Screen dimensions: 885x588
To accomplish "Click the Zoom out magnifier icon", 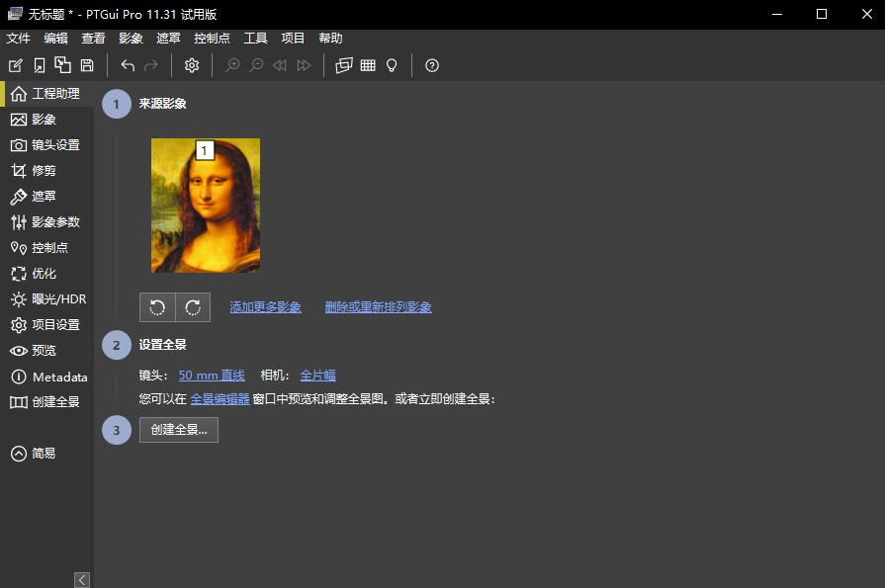I will [x=257, y=65].
